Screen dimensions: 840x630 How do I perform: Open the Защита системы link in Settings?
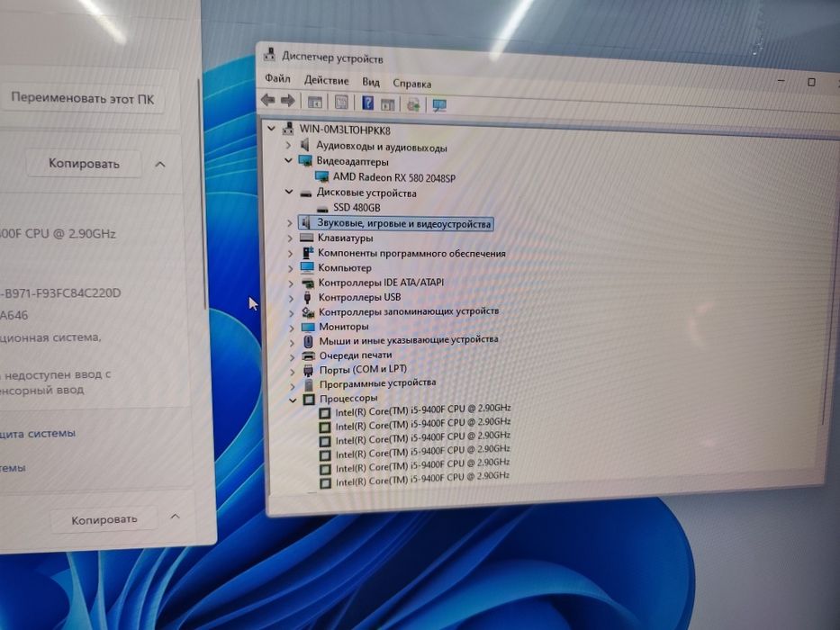click(38, 434)
